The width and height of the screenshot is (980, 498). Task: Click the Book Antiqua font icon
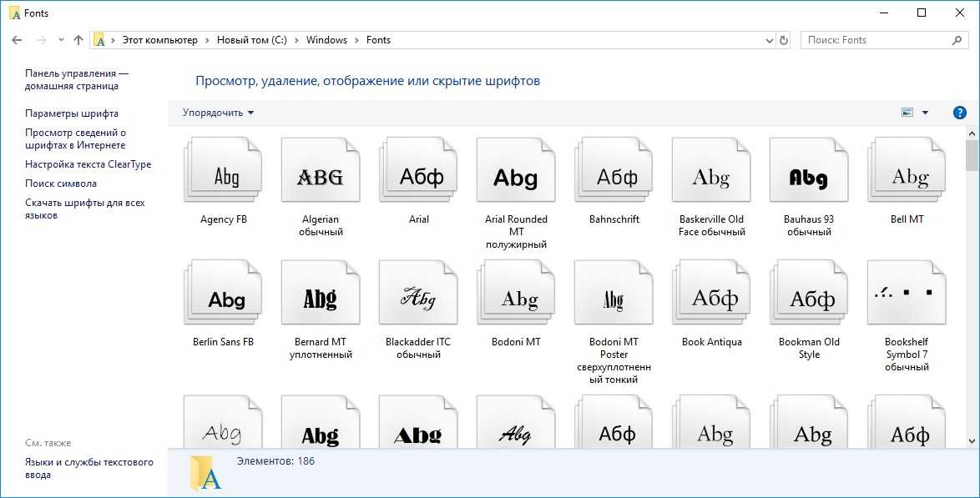coord(711,293)
